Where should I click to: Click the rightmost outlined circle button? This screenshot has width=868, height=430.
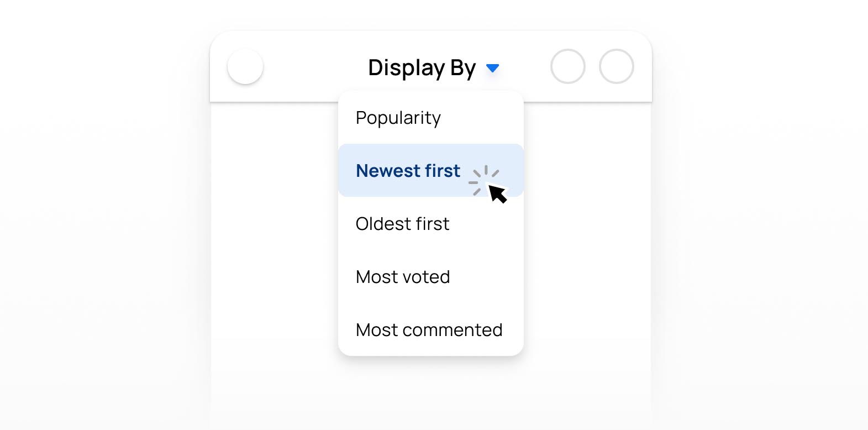coord(617,66)
